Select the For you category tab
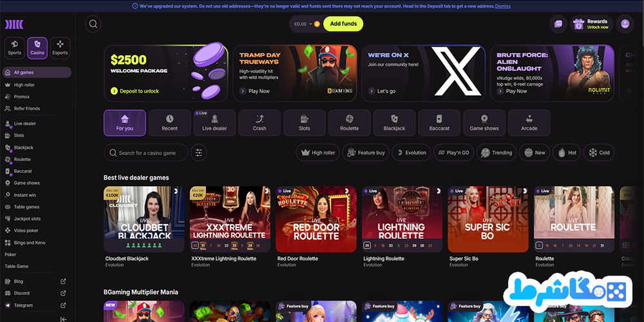644x322 pixels. tap(125, 123)
